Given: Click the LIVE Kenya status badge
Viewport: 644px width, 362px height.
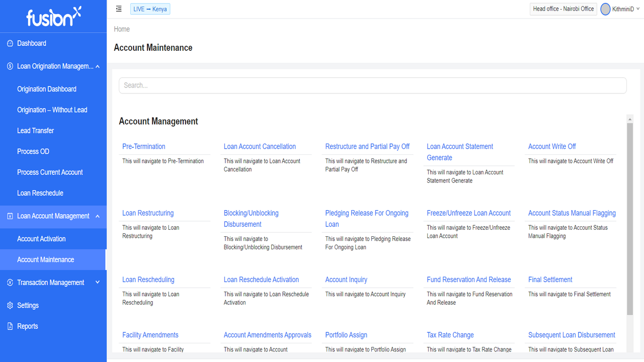Looking at the screenshot, I should click(150, 9).
